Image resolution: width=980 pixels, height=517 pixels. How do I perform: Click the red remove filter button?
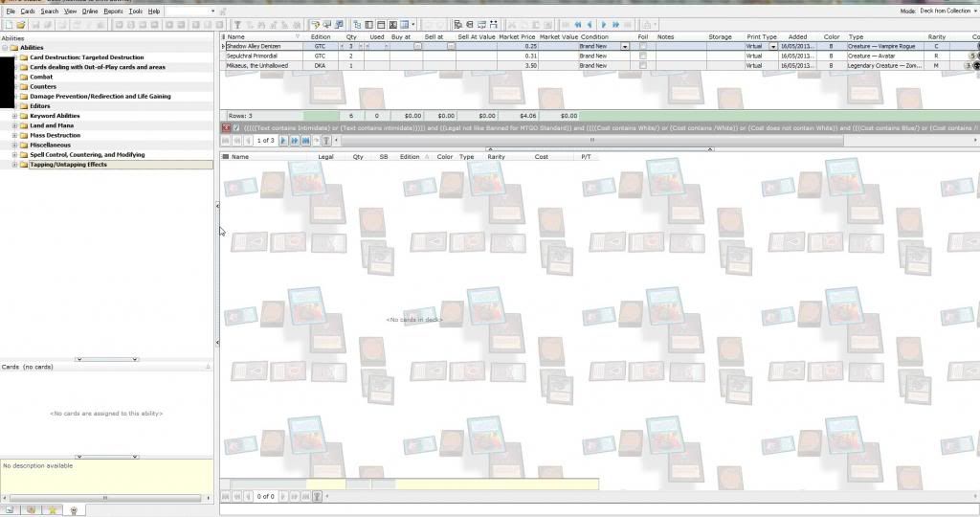coord(226,127)
